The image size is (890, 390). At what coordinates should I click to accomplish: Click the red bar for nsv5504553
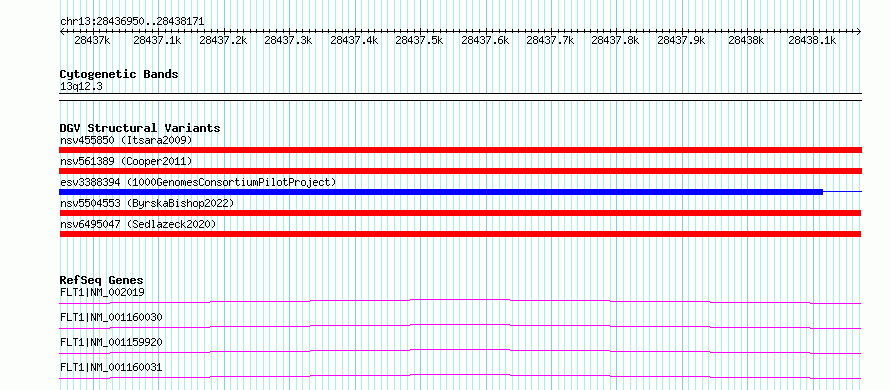(x=461, y=213)
